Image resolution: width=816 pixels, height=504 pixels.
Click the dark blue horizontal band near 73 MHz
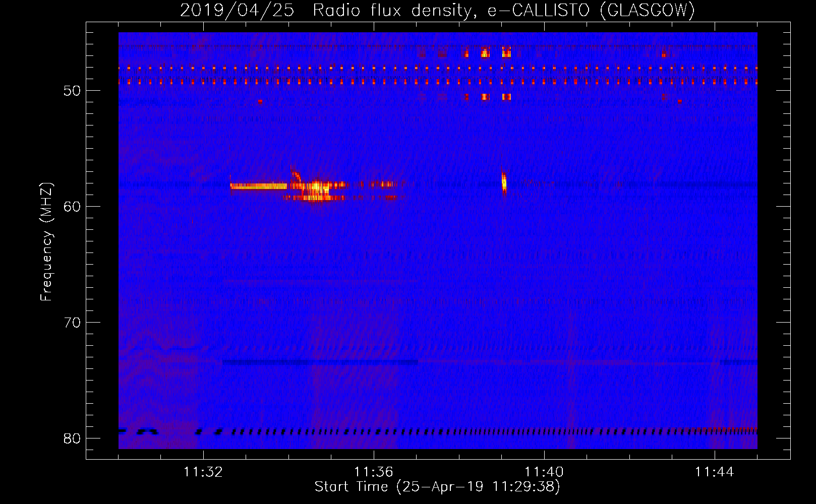[320, 362]
